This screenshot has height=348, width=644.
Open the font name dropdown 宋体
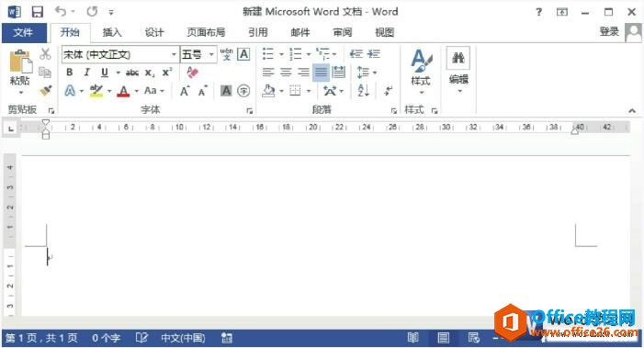pos(174,54)
